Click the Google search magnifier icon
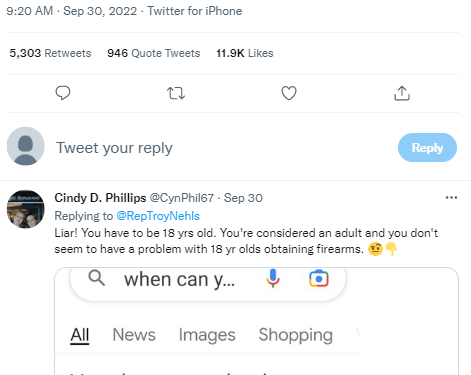This screenshot has width=471, height=375. [x=97, y=278]
